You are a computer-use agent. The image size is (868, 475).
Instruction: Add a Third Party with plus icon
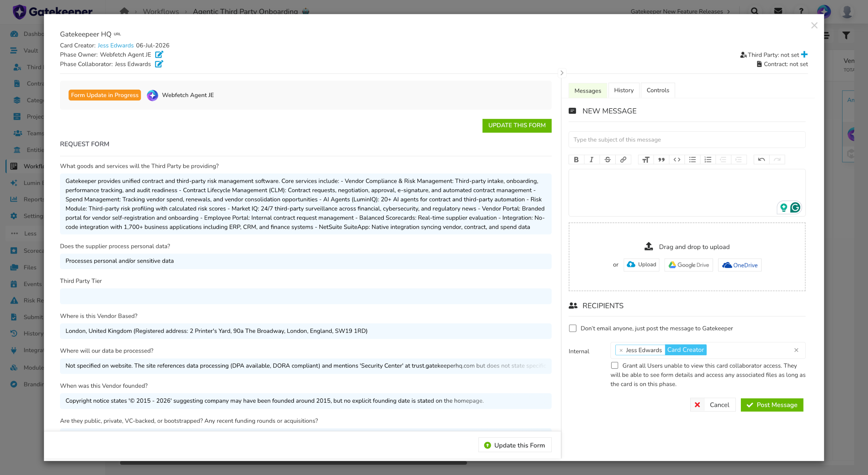(x=804, y=54)
